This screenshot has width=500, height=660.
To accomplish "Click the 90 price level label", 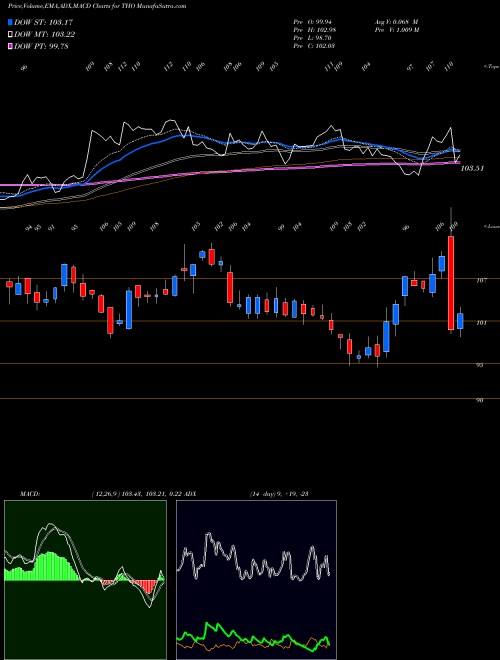I will tap(479, 401).
